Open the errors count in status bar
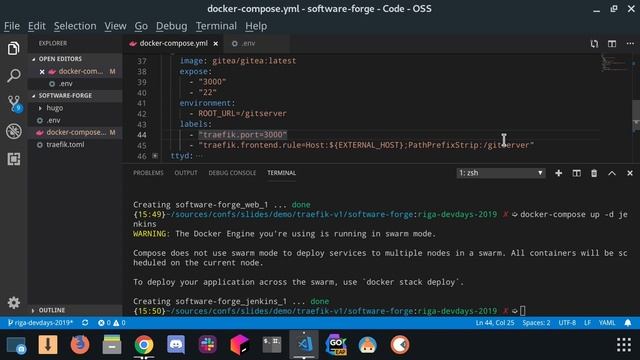The image size is (640, 360). tap(104, 323)
